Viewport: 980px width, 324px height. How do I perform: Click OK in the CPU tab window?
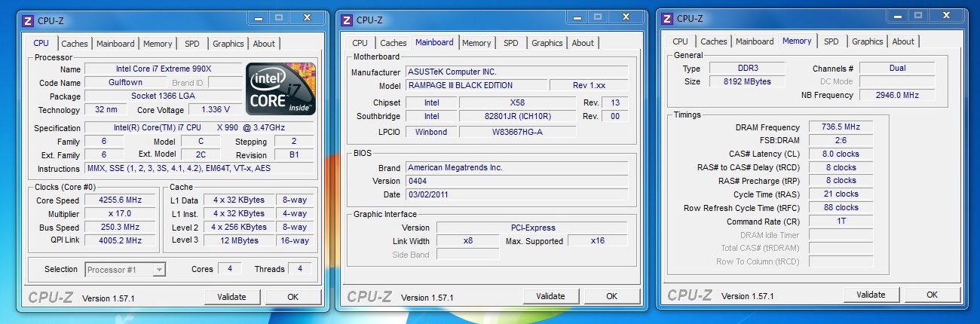pos(293,297)
